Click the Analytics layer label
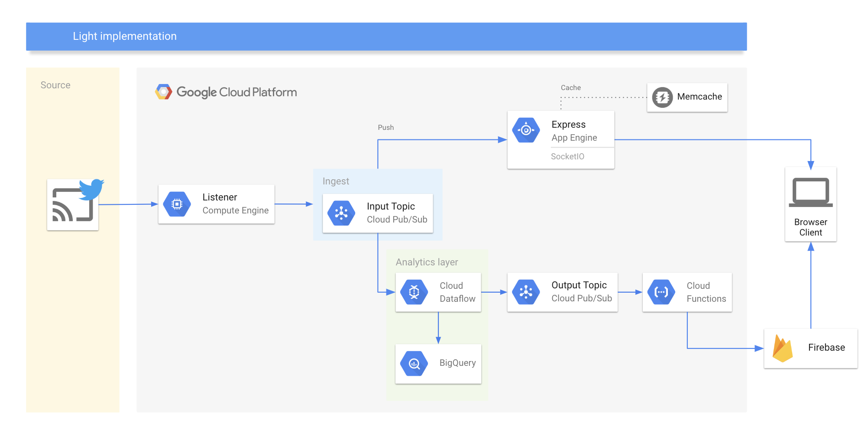Screen dimensions: 868x426 point(427,262)
